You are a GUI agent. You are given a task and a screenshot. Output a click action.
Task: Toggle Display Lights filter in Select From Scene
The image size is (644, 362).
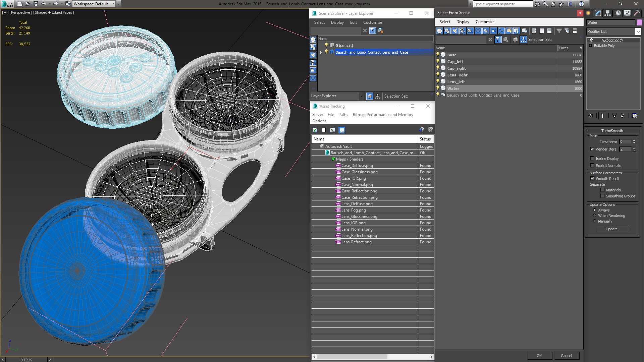point(455,31)
